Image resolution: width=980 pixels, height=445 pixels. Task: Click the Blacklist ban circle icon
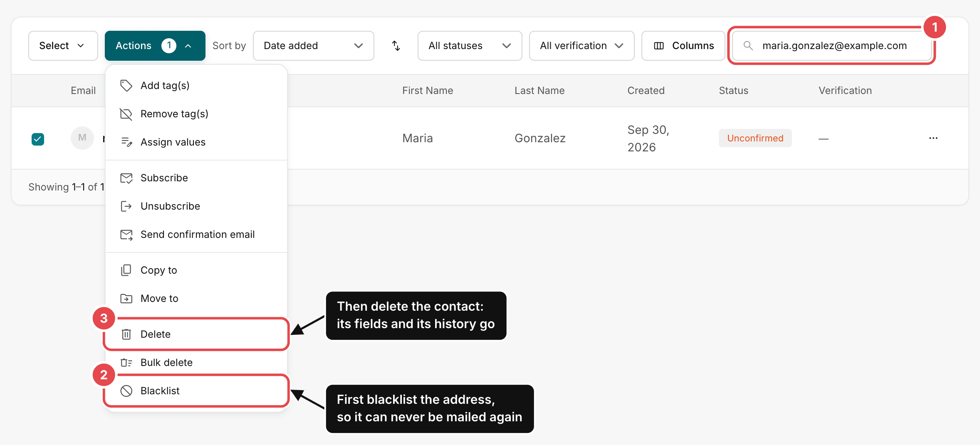tap(126, 391)
